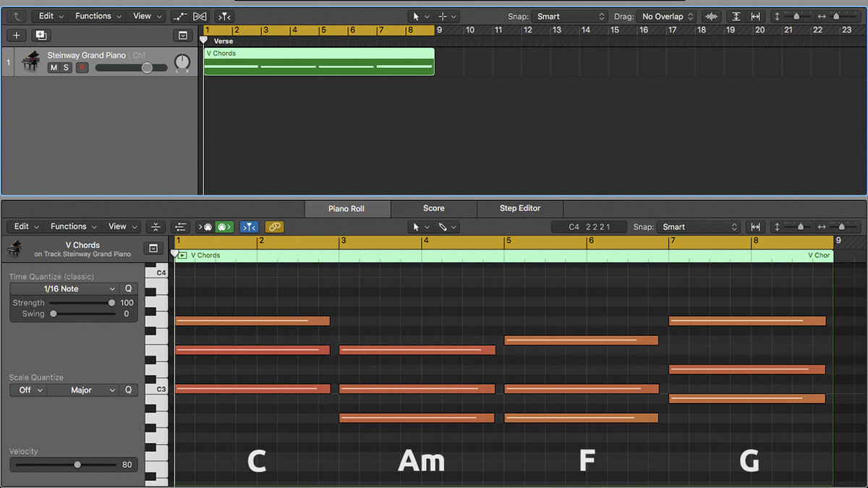Open the tracks area View menu

147,16
